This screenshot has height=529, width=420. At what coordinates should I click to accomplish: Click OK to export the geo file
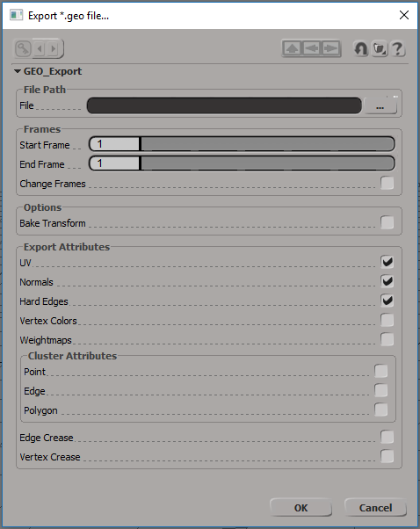click(x=301, y=508)
